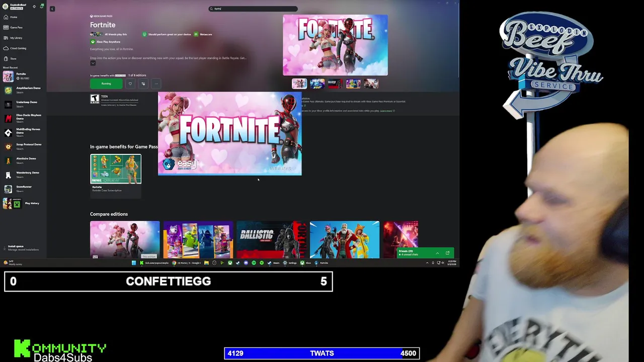Go back with the back arrow
The image size is (644, 362).
pyautogui.click(x=52, y=9)
